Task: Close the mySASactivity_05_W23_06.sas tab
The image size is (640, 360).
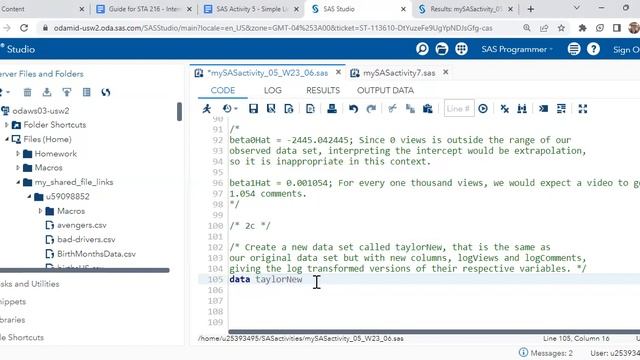Action: pyautogui.click(x=338, y=72)
